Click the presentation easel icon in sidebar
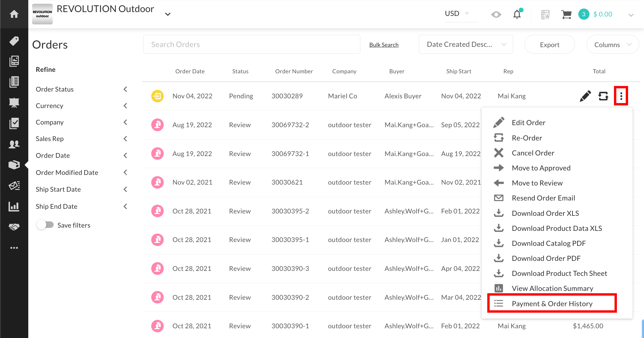The image size is (644, 338). [14, 102]
